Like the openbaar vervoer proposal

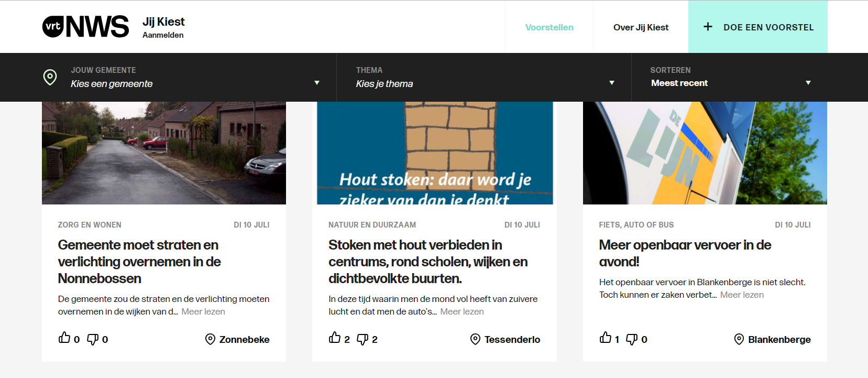click(x=606, y=338)
